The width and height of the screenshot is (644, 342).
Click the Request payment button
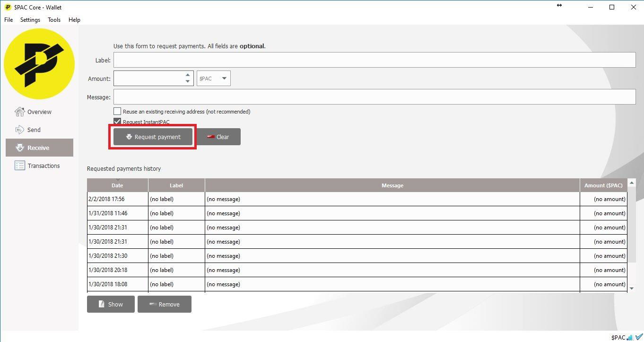153,137
